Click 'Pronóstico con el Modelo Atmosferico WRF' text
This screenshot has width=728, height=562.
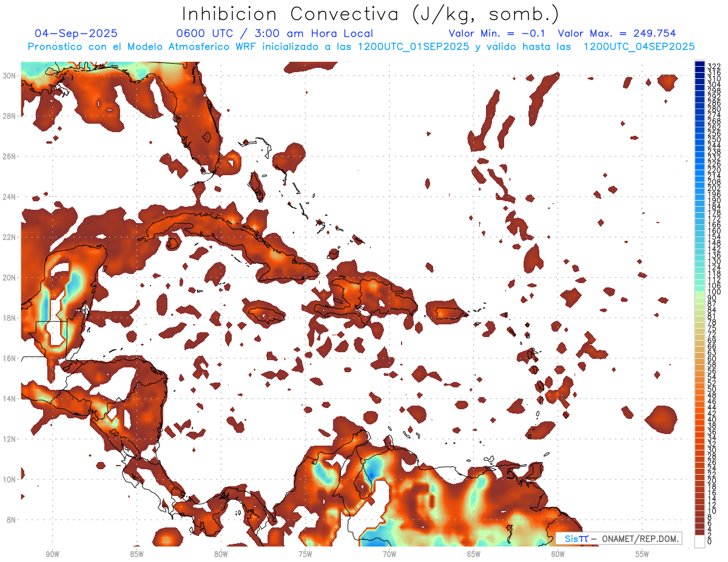[143, 47]
